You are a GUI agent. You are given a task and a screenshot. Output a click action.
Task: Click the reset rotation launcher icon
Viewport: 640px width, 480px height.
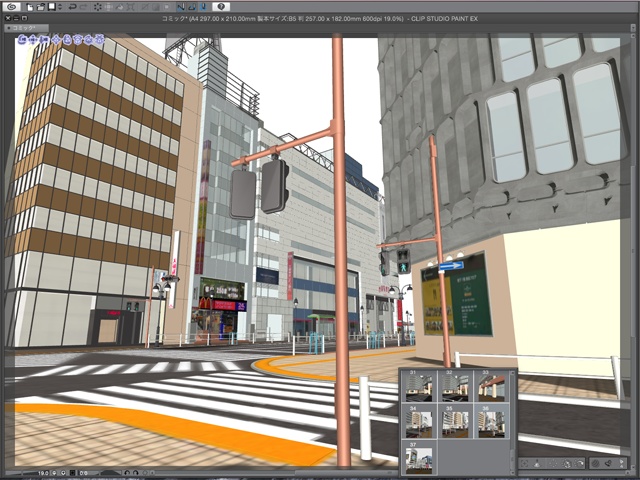tap(567, 464)
